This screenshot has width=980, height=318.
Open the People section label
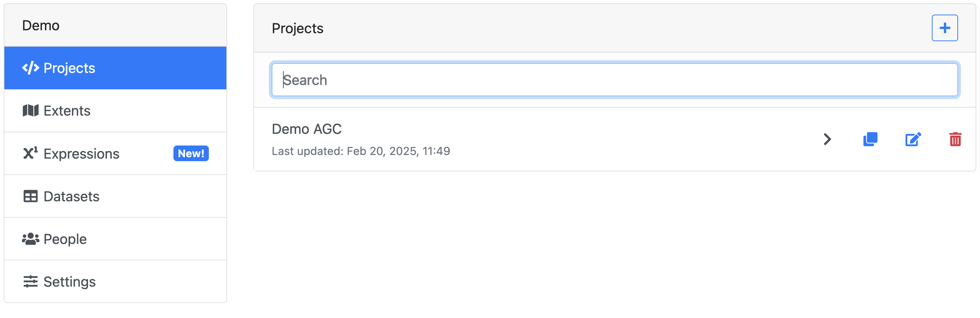65,239
